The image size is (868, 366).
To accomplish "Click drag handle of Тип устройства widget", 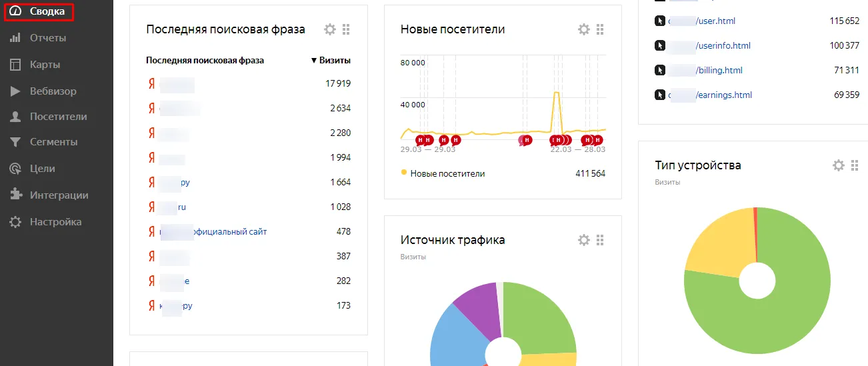I will click(855, 165).
